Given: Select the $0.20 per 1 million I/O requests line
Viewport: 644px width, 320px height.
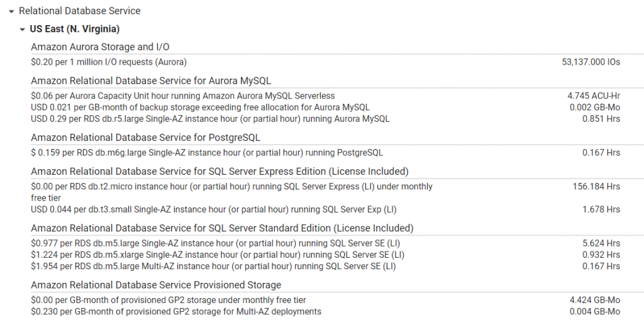Looking at the screenshot, I should [x=109, y=62].
